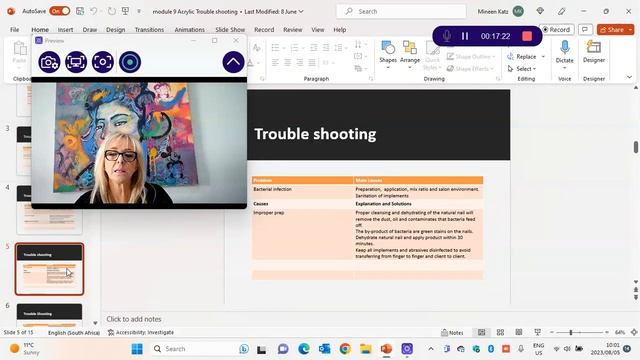Open the Slide Show tab
The image size is (640, 360).
pyautogui.click(x=230, y=30)
